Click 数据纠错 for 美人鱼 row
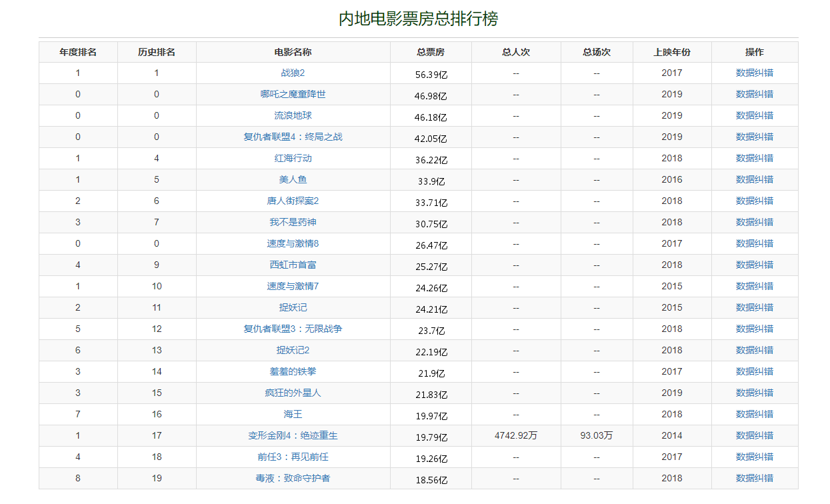The image size is (830, 504). click(x=755, y=180)
